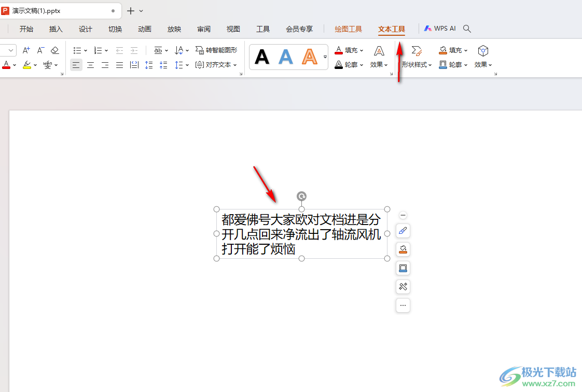
Task: Insert bulleted list
Action: pos(77,50)
